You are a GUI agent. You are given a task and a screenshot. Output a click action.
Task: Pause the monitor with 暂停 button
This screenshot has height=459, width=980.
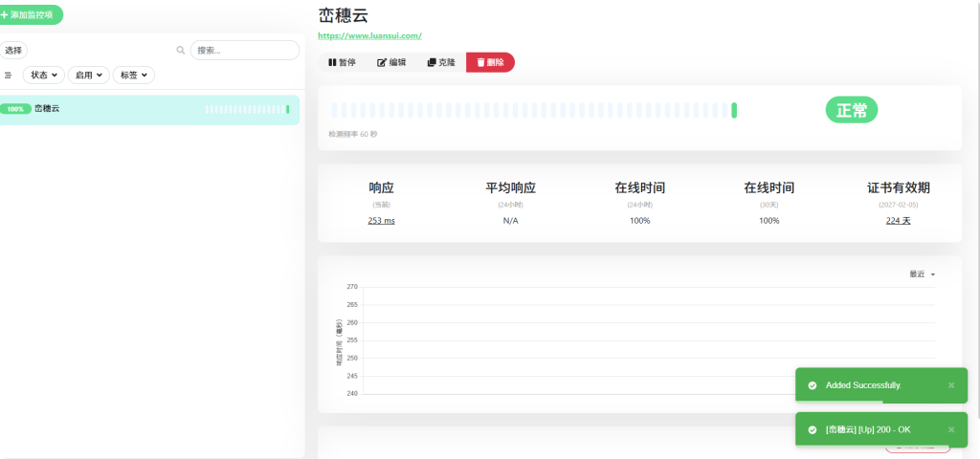click(342, 62)
